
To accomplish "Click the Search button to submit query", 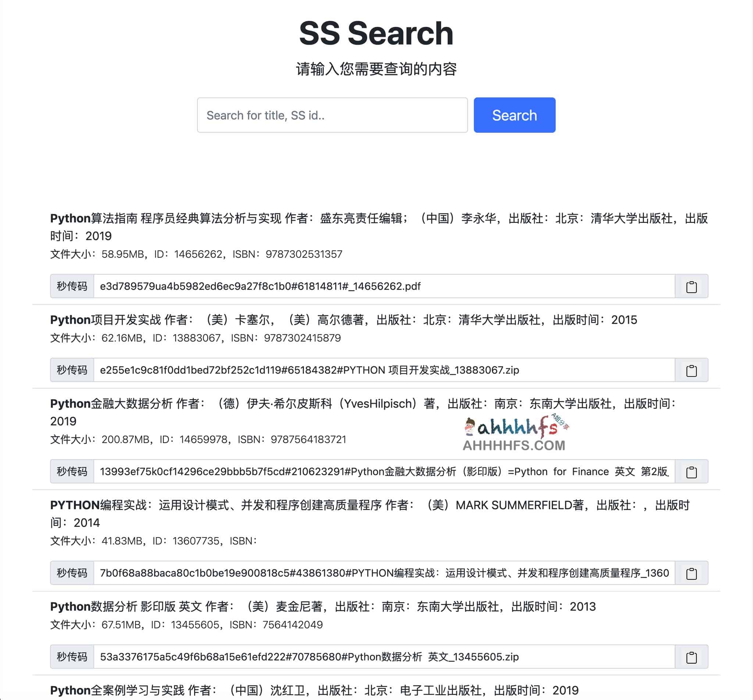I will click(515, 114).
